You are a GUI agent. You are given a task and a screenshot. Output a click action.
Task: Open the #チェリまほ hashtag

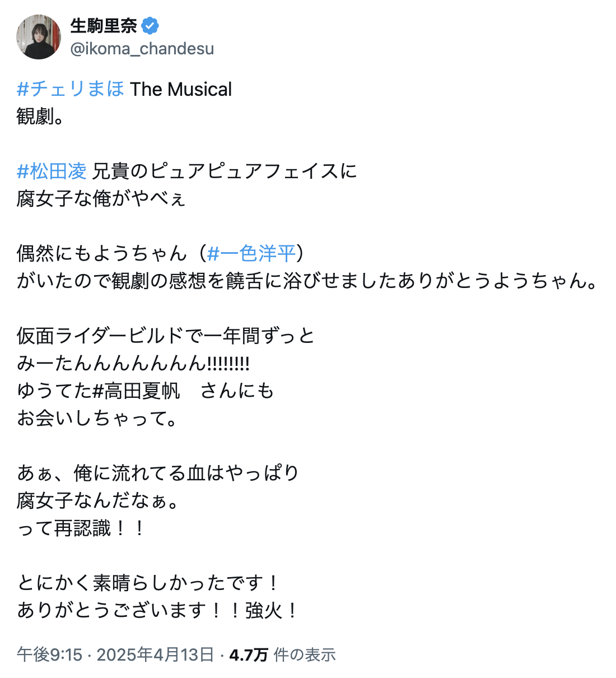pyautogui.click(x=71, y=89)
